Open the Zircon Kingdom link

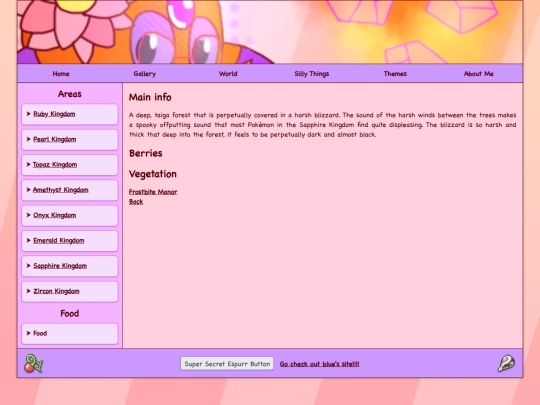pyautogui.click(x=56, y=291)
